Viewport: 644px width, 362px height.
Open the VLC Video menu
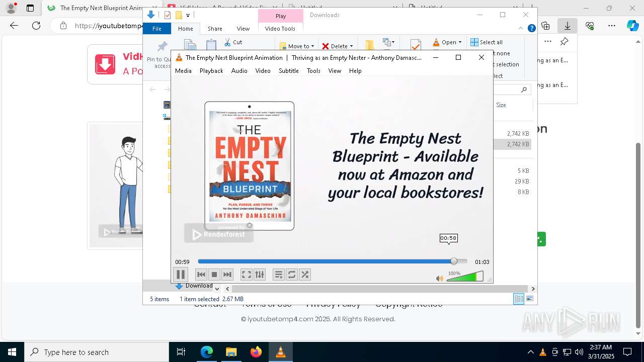point(263,71)
